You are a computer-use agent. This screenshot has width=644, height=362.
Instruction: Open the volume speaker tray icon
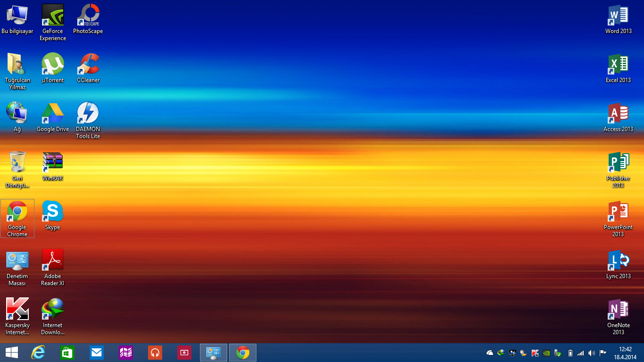tap(591, 353)
